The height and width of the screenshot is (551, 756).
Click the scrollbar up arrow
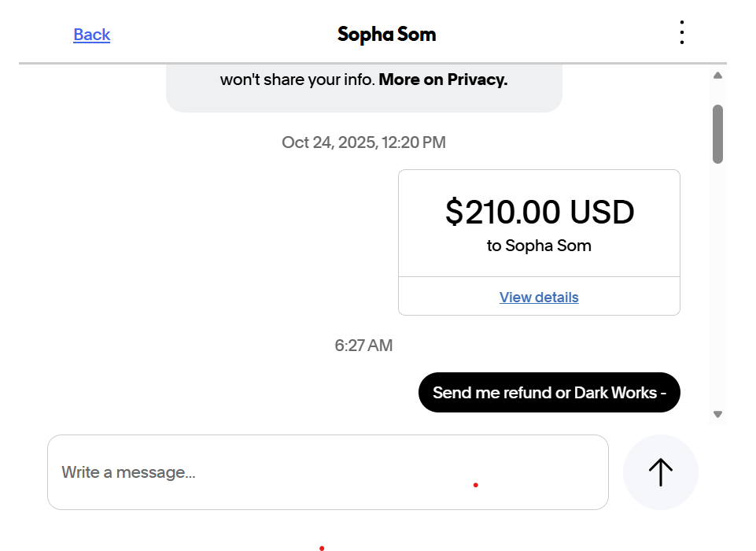point(717,75)
